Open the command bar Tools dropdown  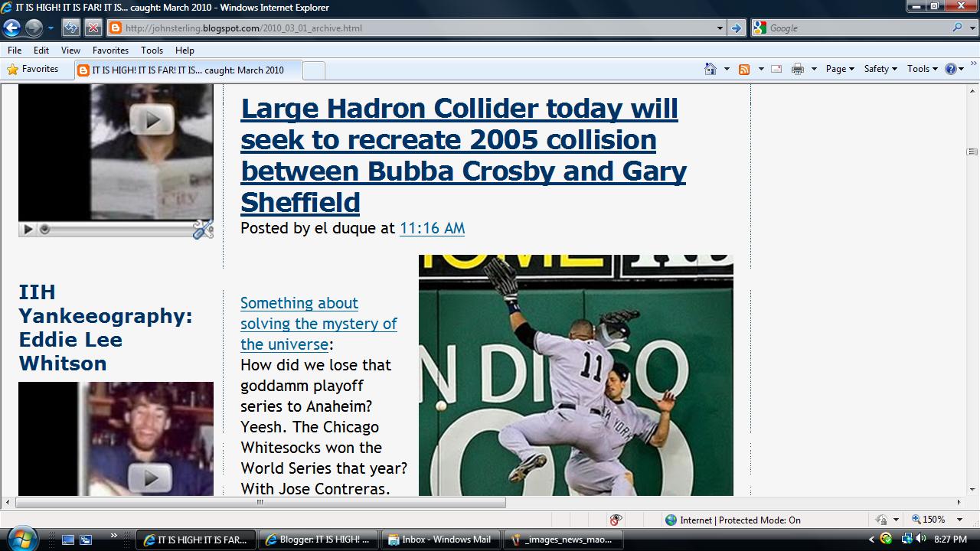point(922,69)
